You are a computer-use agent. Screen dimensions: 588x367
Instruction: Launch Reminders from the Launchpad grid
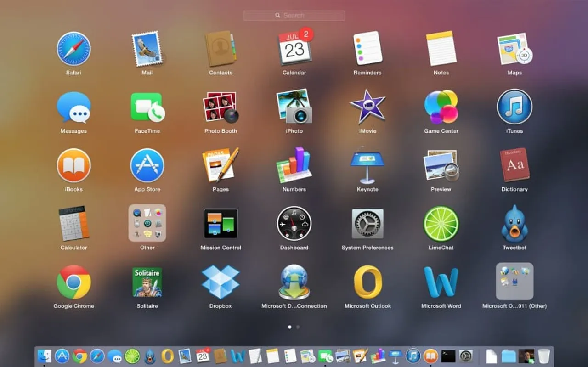367,48
